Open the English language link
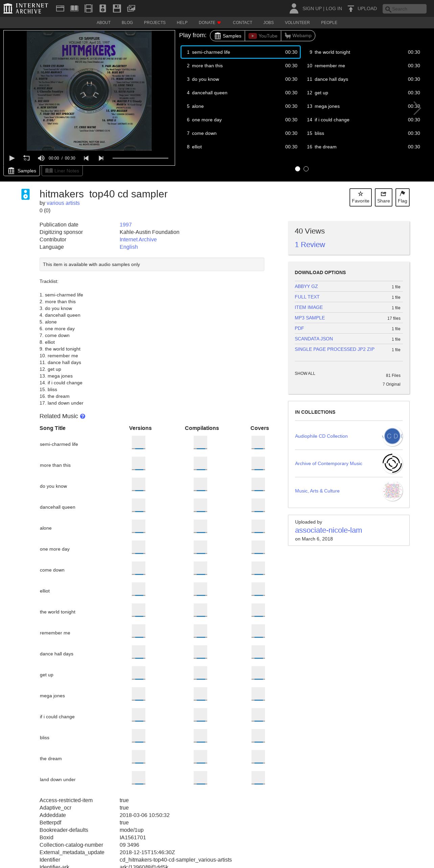 click(129, 247)
